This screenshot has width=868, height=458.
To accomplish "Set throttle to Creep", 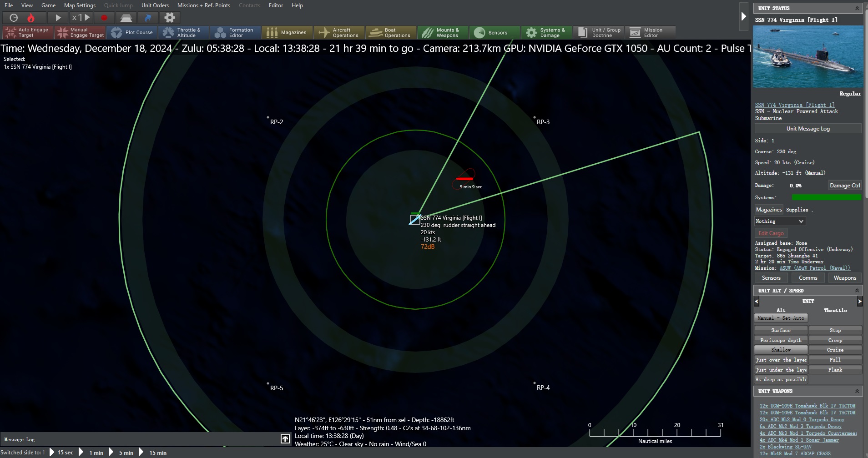I will pos(835,340).
